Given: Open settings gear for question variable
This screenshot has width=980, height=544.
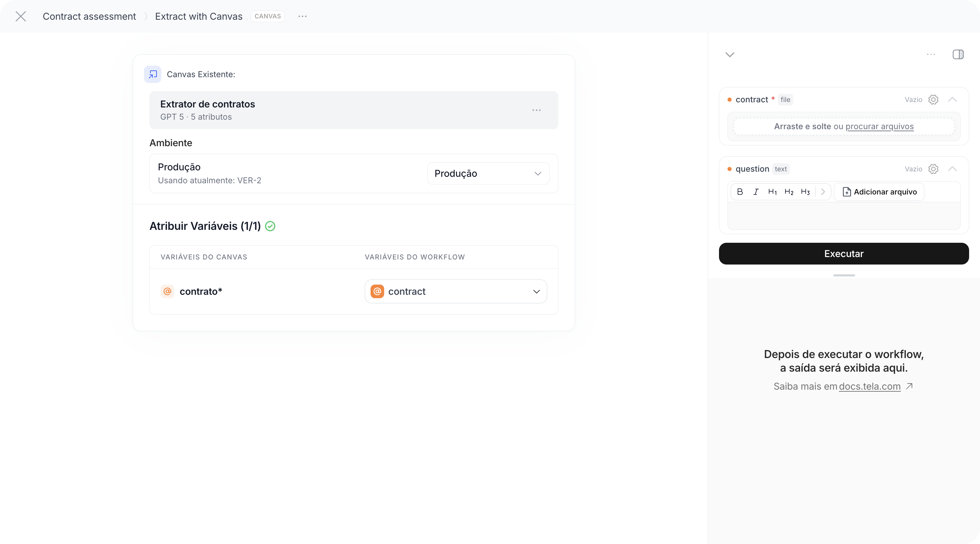Looking at the screenshot, I should pos(933,169).
